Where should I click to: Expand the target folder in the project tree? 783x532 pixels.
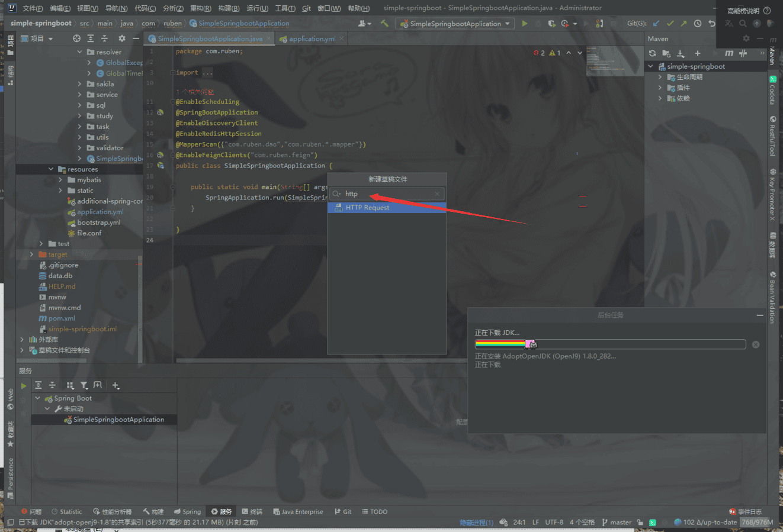coord(31,254)
